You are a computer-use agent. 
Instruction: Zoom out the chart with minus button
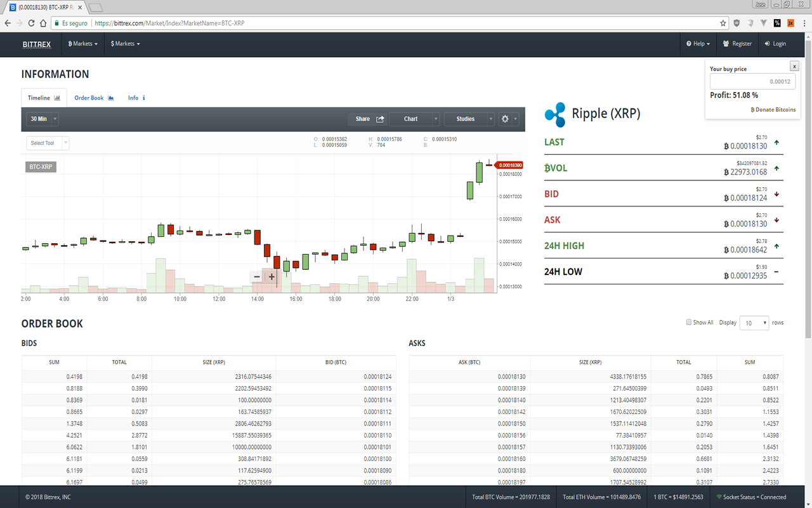[x=257, y=276]
